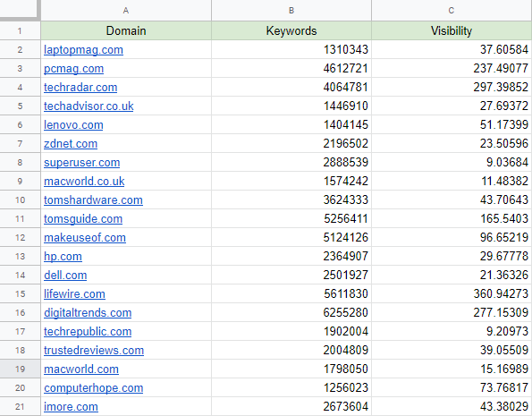The height and width of the screenshot is (416, 532).
Task: Select keywords cell 1446910
Action: [291, 106]
